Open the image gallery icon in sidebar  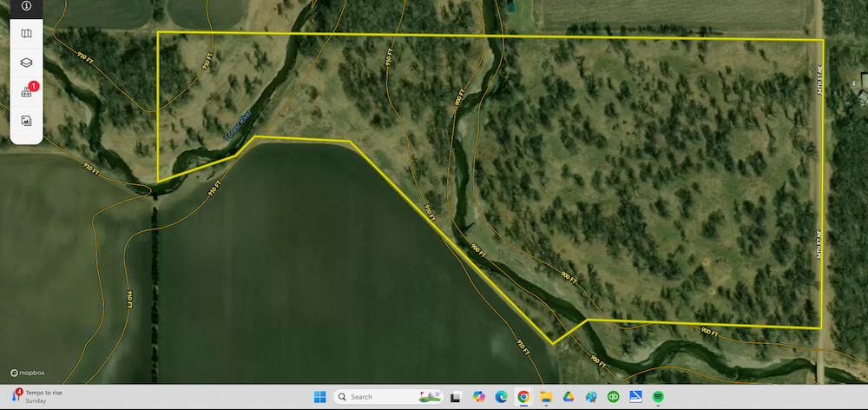click(26, 121)
